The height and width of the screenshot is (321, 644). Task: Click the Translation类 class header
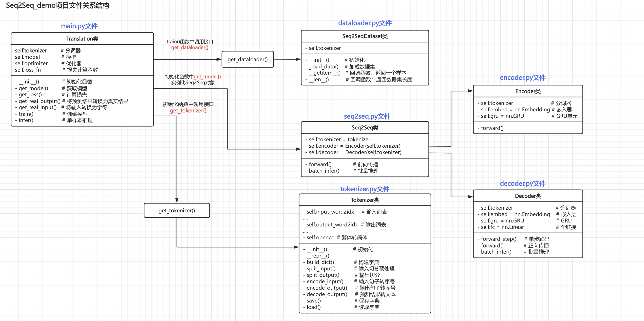tap(82, 39)
